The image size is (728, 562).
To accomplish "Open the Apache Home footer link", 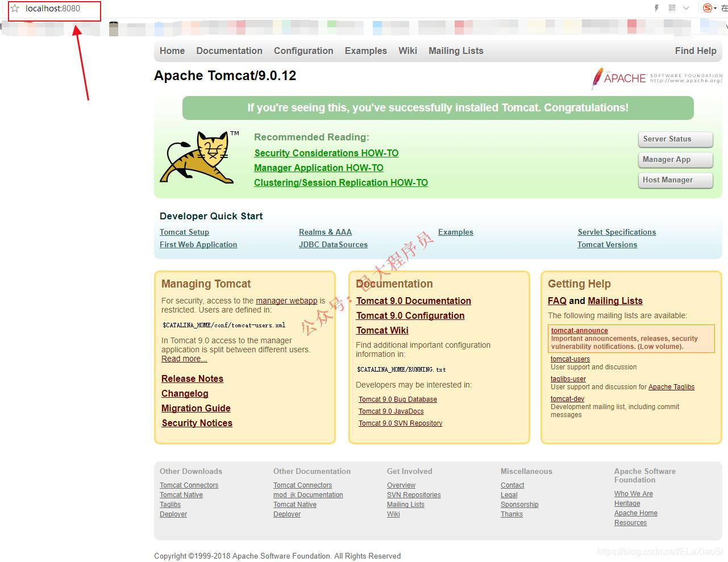I will [636, 513].
